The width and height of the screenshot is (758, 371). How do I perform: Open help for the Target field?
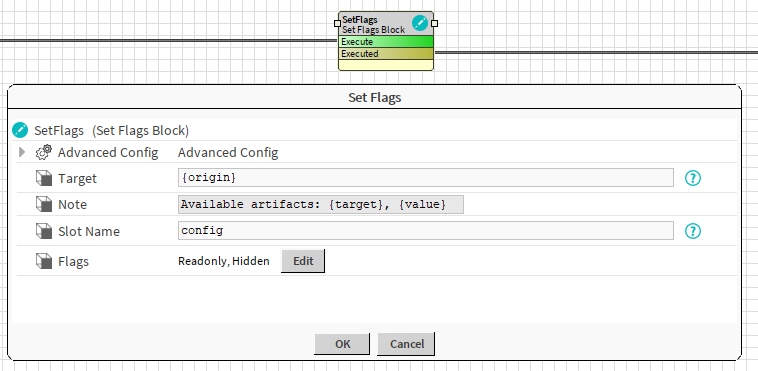[693, 178]
